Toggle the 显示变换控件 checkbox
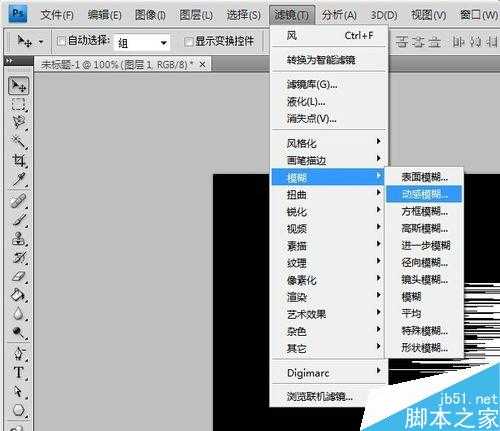This screenshot has height=431, width=500. (x=188, y=41)
